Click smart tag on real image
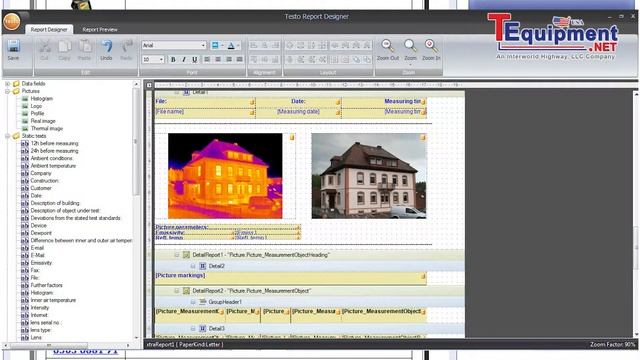Viewport: 640px width, 360px height. point(423,138)
